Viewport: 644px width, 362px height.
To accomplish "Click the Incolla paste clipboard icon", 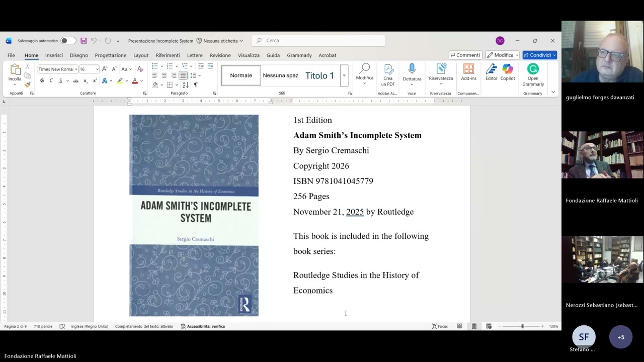I will click(15, 69).
